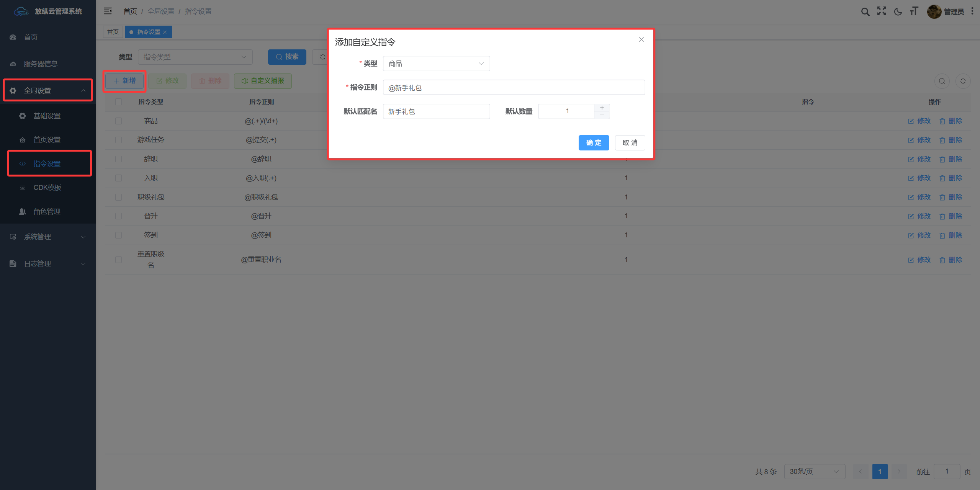The width and height of the screenshot is (980, 490).
Task: Close the add custom command dialog
Action: 641,39
